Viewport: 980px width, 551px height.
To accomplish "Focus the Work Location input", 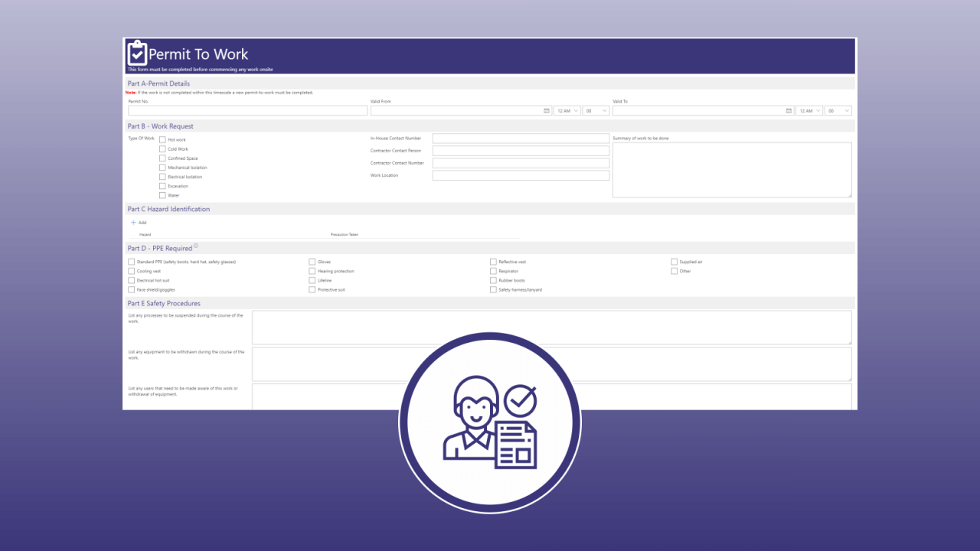I will (521, 175).
